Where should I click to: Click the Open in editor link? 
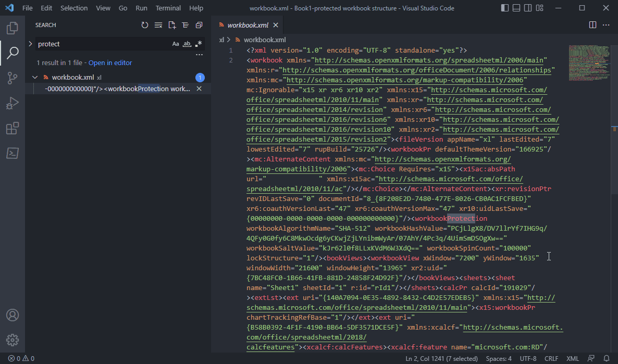tap(110, 62)
